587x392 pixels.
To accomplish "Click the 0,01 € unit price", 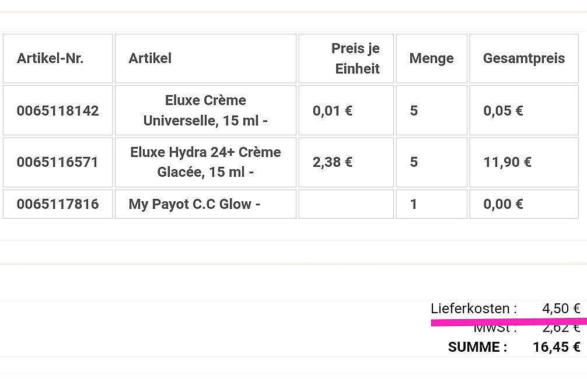I will (x=333, y=111).
